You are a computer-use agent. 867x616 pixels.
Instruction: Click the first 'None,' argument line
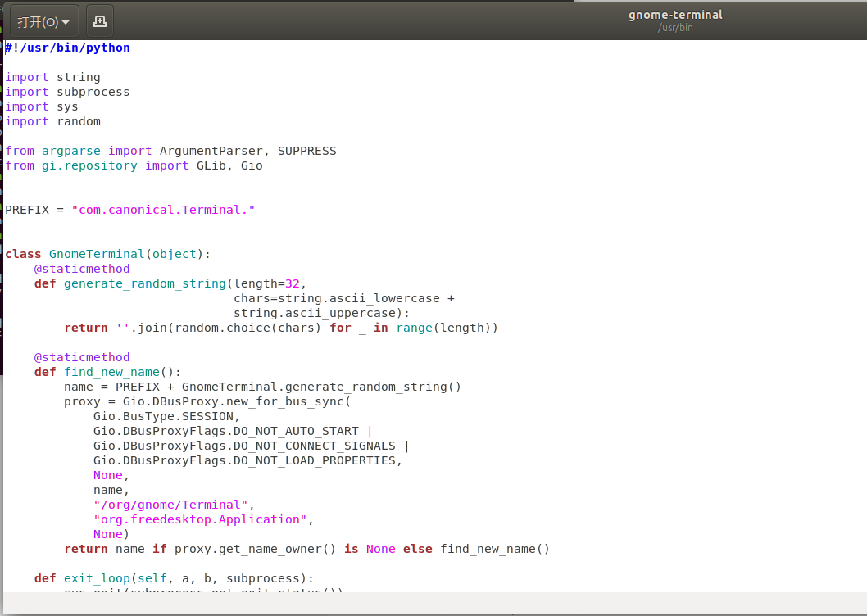click(111, 475)
